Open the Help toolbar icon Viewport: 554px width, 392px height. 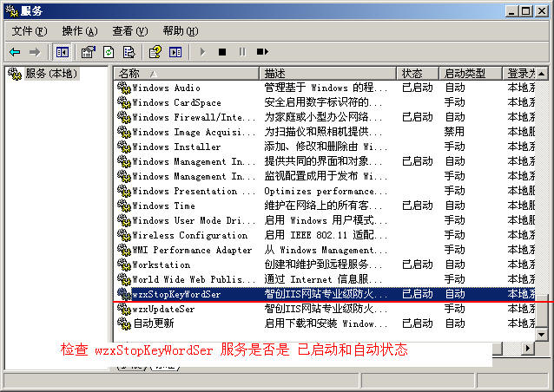(155, 52)
